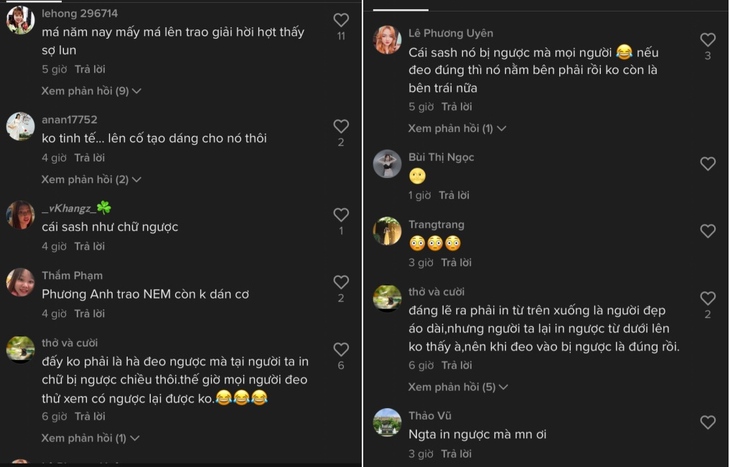
Task: Heart Thẩm Phạm's comment
Action: point(341,282)
